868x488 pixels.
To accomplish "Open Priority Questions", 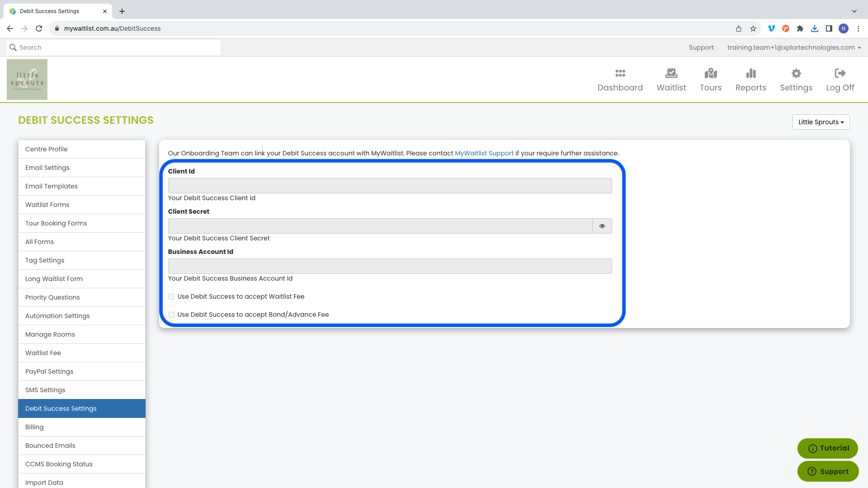I will (82, 297).
